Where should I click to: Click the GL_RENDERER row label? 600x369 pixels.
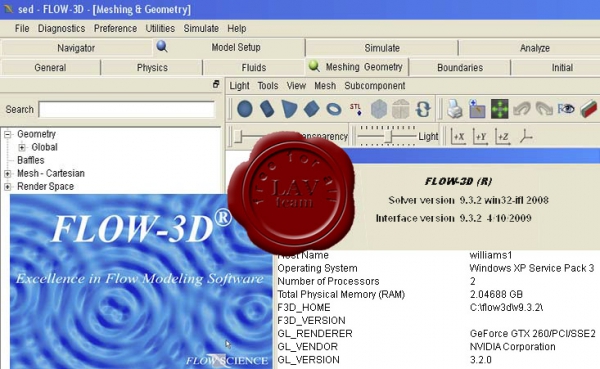315,334
